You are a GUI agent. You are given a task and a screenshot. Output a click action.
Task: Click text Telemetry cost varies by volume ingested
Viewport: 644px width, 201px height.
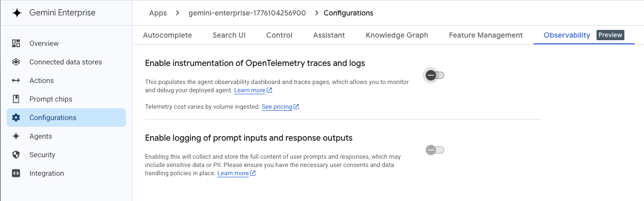pos(202,107)
